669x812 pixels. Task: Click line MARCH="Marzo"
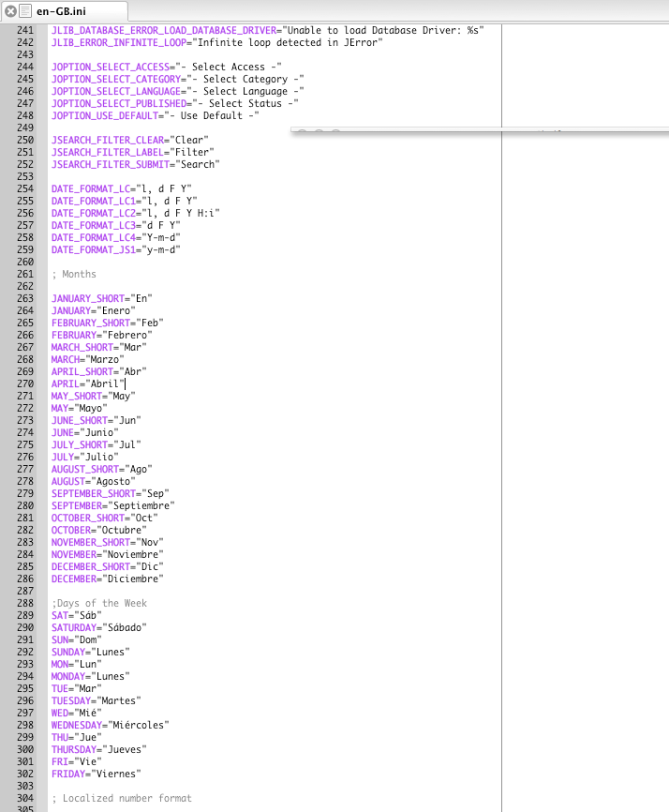87,359
